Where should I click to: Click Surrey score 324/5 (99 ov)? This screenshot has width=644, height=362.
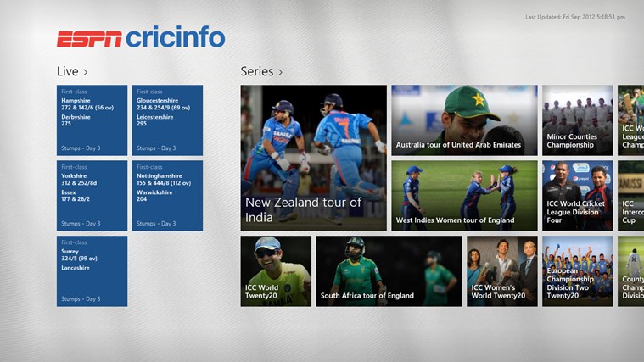pyautogui.click(x=79, y=259)
